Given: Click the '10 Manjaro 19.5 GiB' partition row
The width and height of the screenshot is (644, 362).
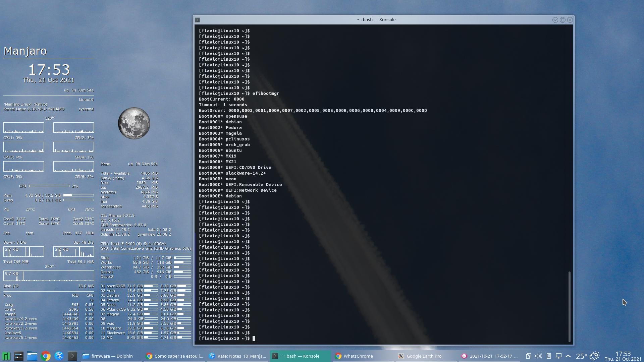Looking at the screenshot, I should coord(146,328).
